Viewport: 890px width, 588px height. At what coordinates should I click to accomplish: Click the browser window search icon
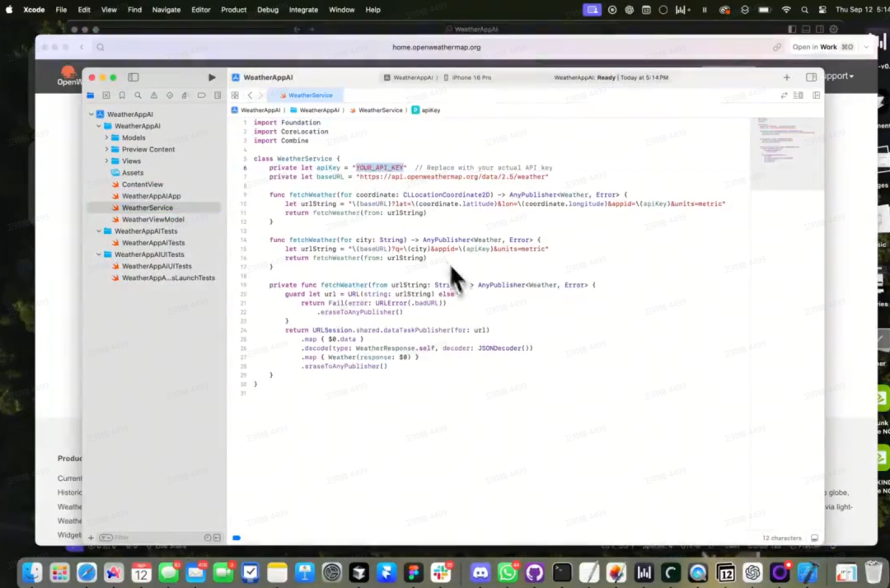click(x=101, y=47)
